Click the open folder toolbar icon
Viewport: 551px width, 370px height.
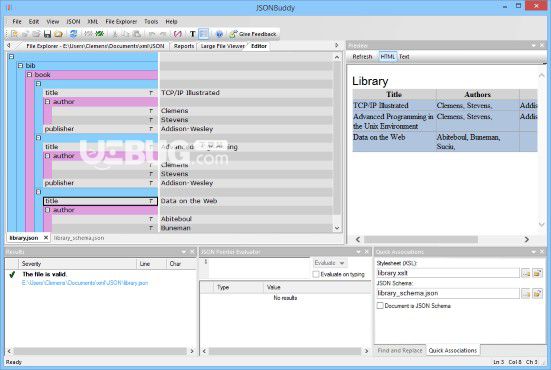click(x=58, y=34)
